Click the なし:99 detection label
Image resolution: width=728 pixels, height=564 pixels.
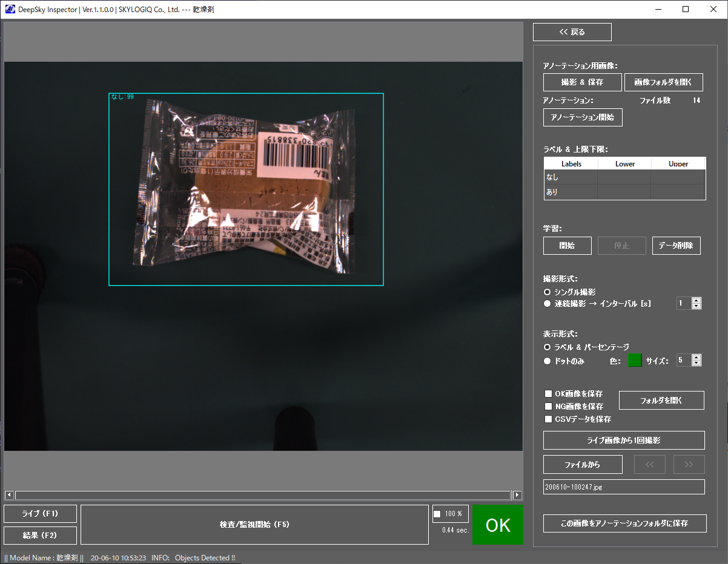coord(122,97)
